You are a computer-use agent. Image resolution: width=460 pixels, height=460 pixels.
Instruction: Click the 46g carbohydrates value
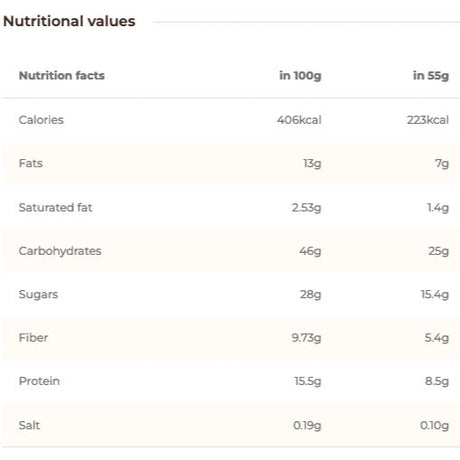point(310,251)
